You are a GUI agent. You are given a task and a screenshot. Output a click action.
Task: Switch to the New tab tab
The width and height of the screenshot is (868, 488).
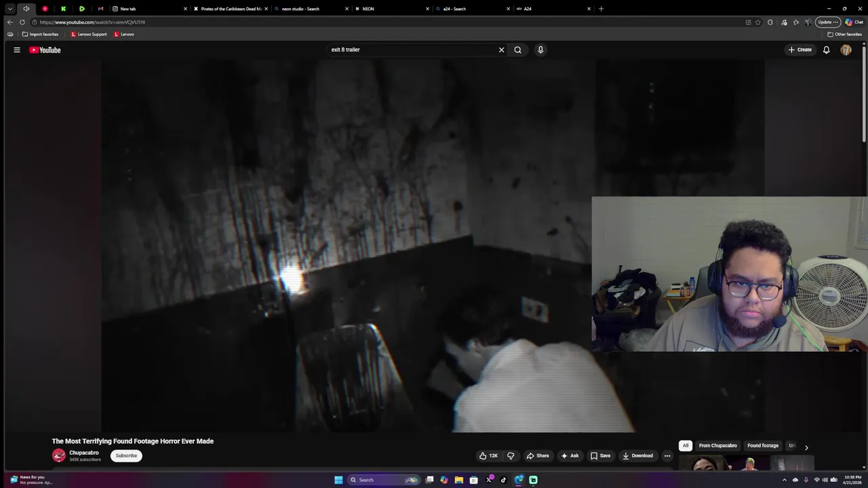click(149, 9)
